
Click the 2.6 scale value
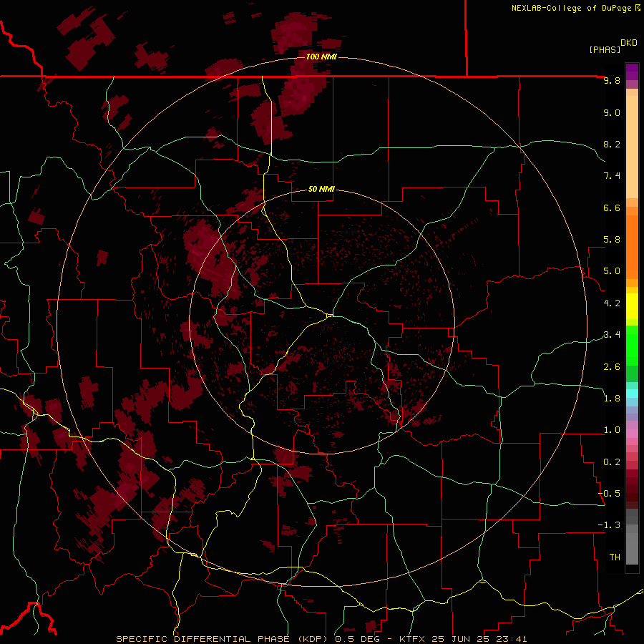612,367
